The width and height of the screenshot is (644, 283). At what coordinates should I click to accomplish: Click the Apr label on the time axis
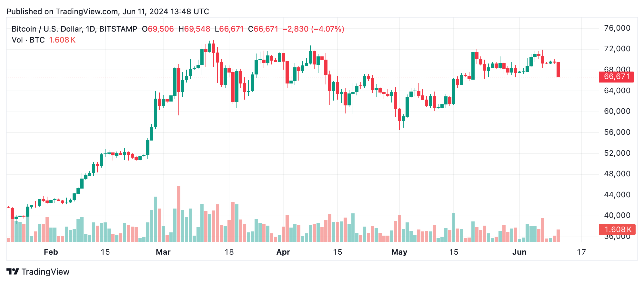click(283, 252)
